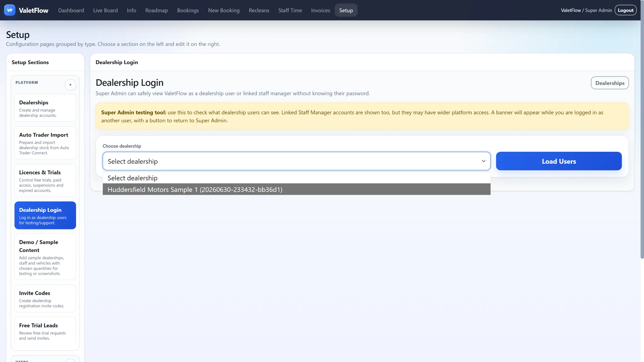
Task: Open the Select dealership dropdown
Action: [296, 161]
